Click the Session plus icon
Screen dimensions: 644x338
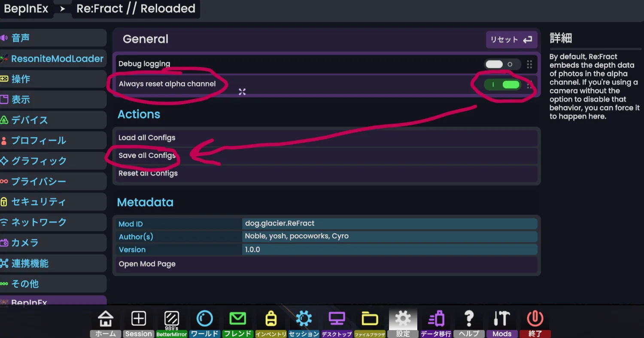(x=138, y=320)
